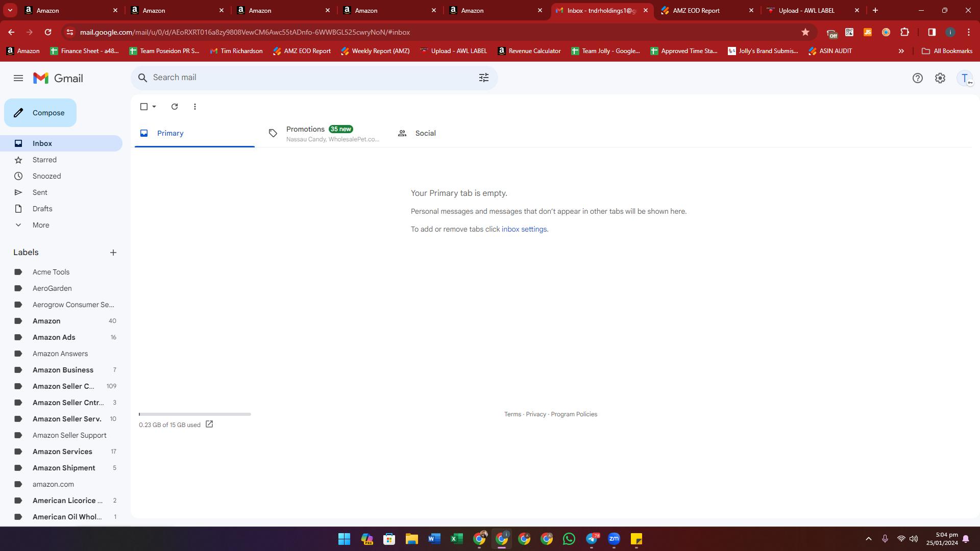Expand the select options dropdown arrow
This screenshot has height=551, width=980.
click(154, 107)
